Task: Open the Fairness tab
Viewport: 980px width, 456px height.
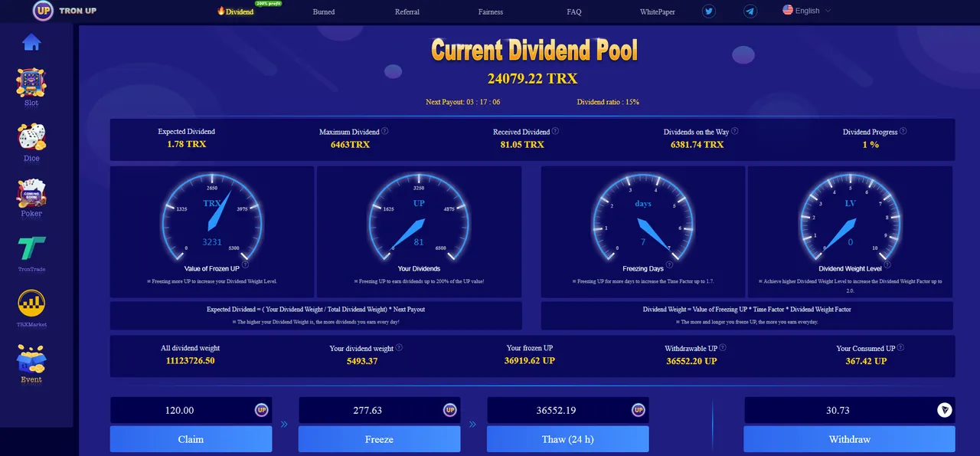Action: (491, 11)
